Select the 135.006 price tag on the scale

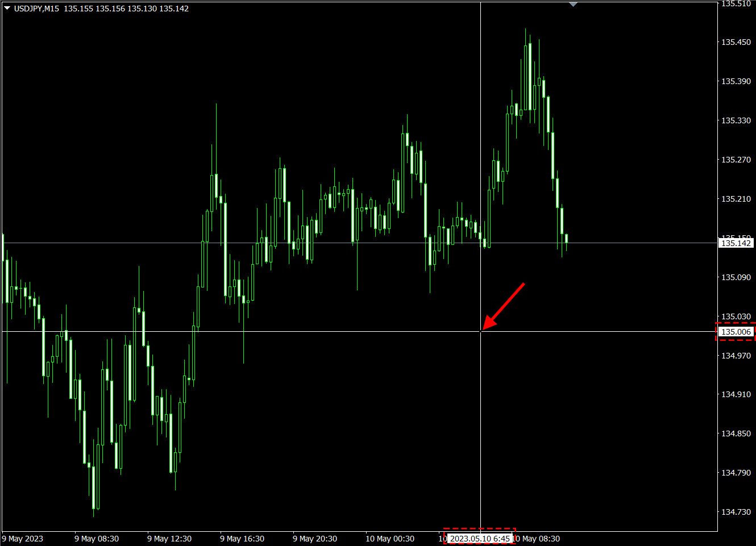[736, 331]
